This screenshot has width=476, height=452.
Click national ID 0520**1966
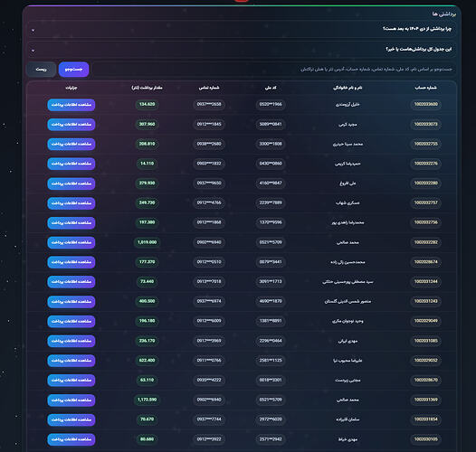pyautogui.click(x=271, y=104)
